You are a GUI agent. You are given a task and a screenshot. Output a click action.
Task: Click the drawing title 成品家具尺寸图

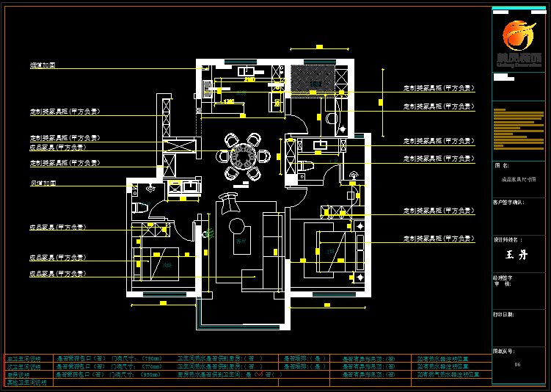(518, 179)
